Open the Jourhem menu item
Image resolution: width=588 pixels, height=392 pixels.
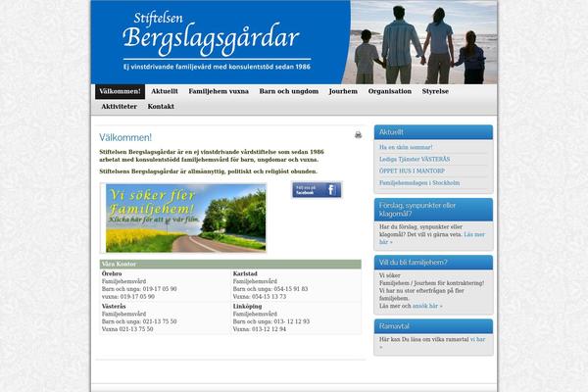coord(343,91)
